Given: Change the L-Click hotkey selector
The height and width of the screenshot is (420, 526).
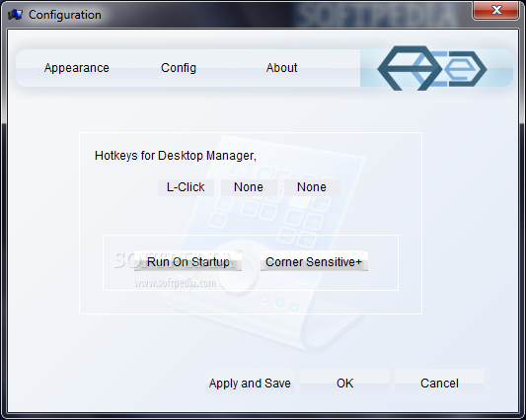Looking at the screenshot, I should pos(186,187).
